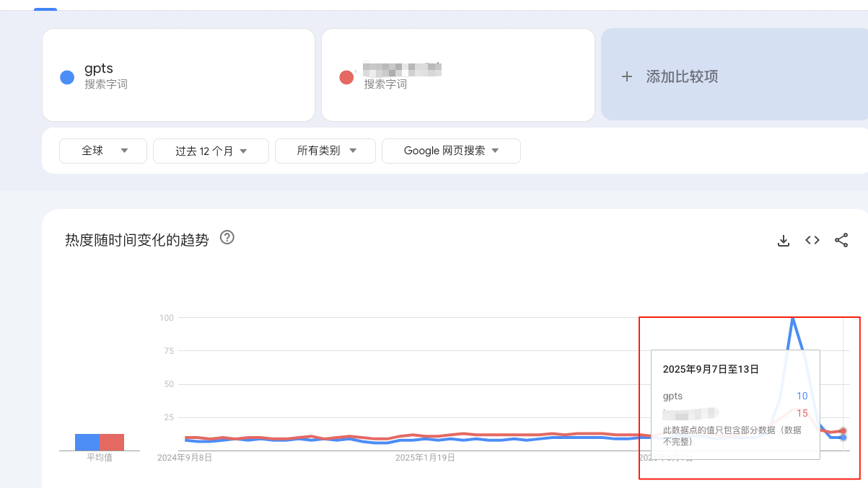Edit the second red search term card
Viewport: 868px width, 488px height.
tap(458, 75)
